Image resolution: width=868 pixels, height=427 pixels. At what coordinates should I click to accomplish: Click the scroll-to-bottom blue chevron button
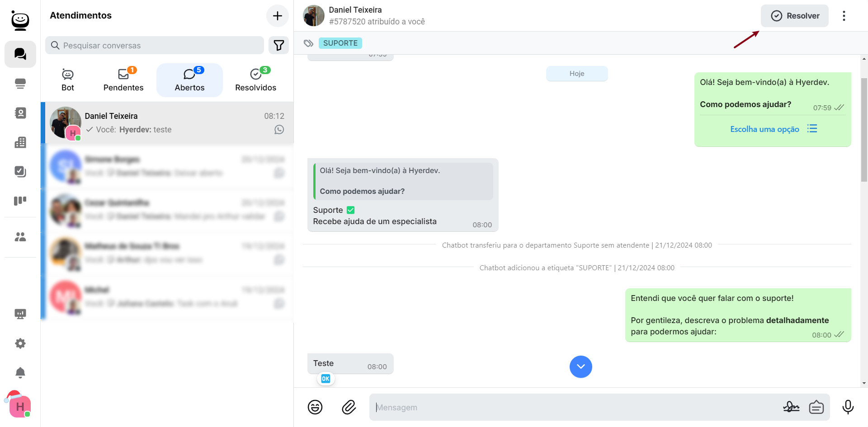point(580,366)
